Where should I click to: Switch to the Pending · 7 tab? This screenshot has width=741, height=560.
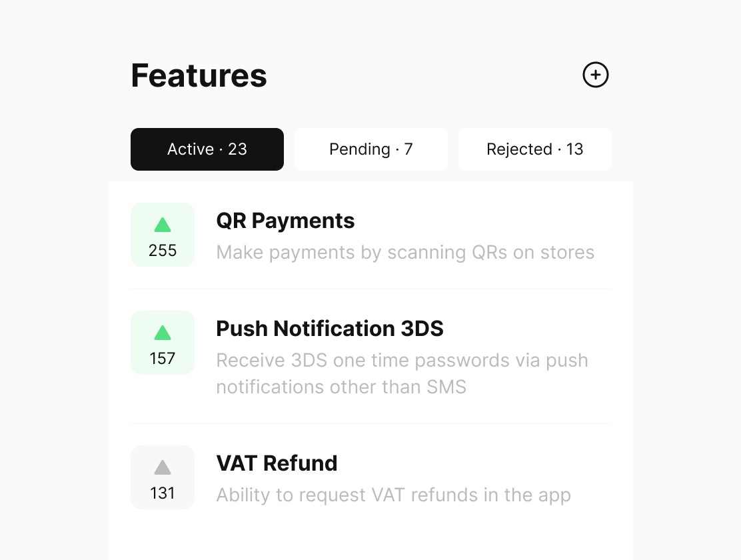tap(371, 149)
